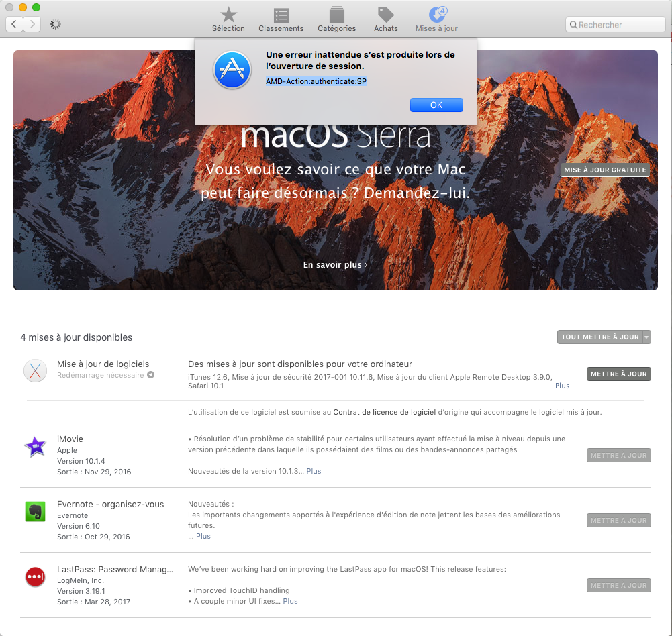Click the forward navigation arrow
The width and height of the screenshot is (672, 636).
click(32, 24)
